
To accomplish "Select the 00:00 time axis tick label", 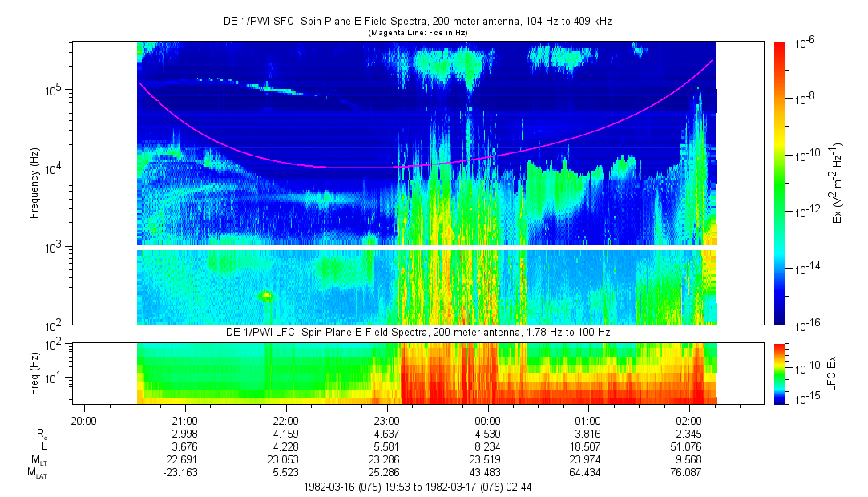I will click(487, 420).
